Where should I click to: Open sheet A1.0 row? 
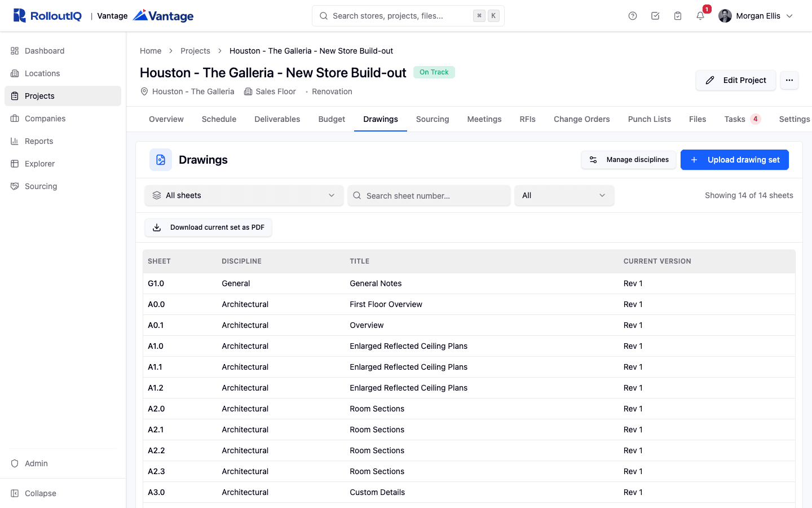click(x=469, y=346)
